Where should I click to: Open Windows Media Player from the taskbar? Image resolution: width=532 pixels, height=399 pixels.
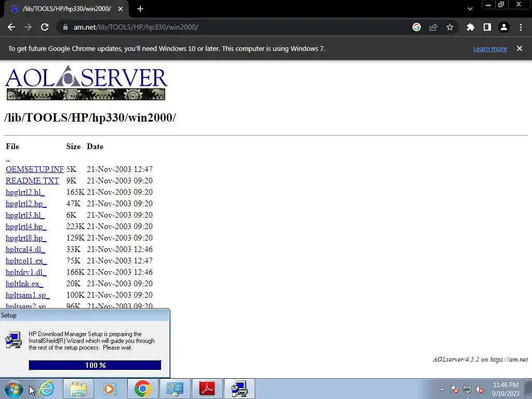(x=110, y=389)
